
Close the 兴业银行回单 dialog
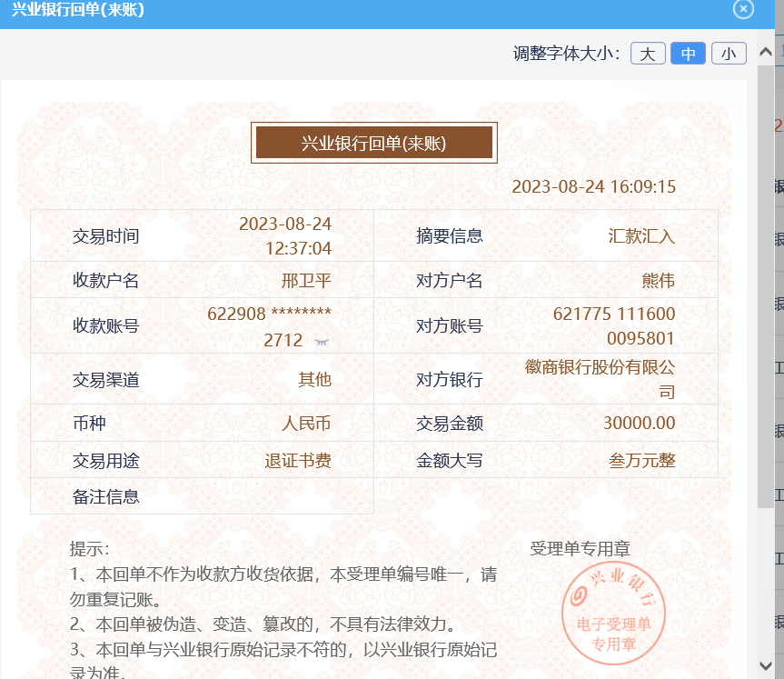(x=743, y=9)
